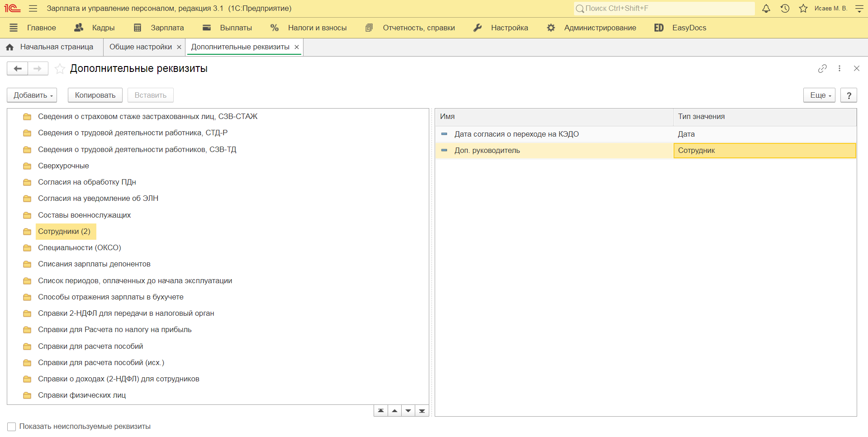Switch to the Общие настройки tab

(140, 47)
